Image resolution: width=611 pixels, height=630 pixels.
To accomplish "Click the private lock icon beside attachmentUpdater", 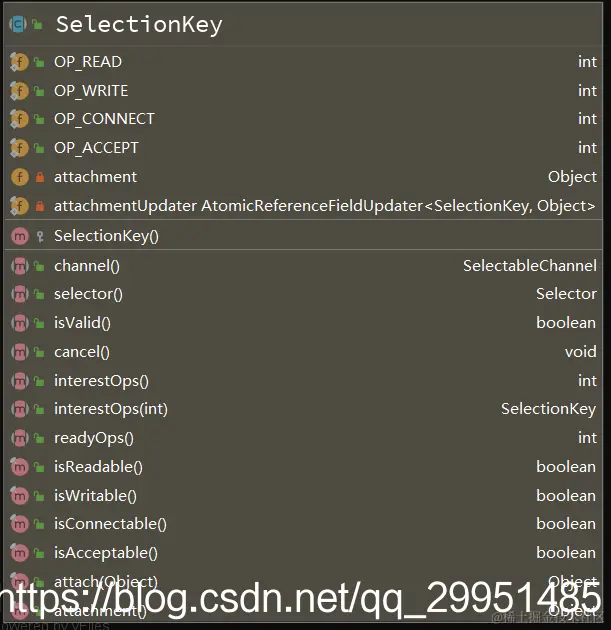I will tap(39, 206).
